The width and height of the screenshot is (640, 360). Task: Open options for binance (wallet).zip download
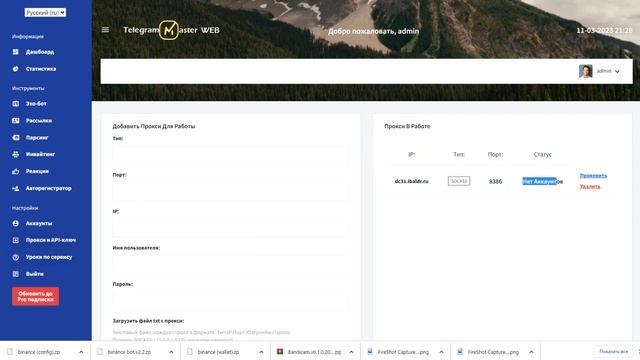coord(261,352)
